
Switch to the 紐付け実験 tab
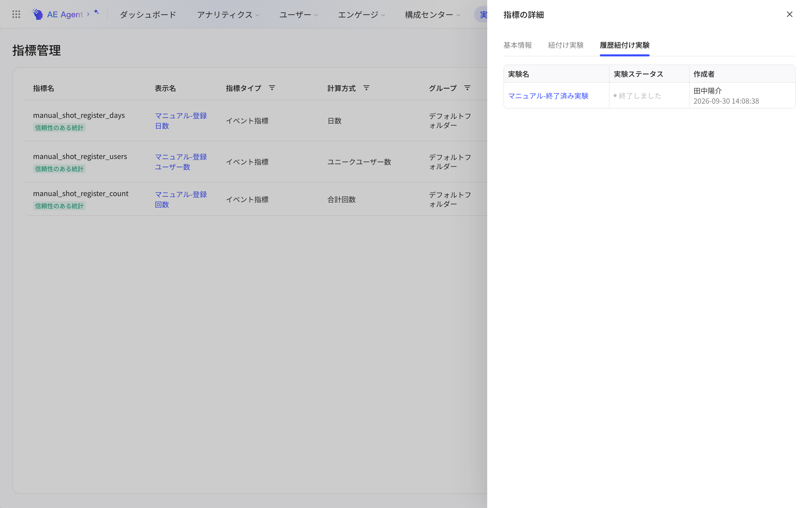[x=566, y=45]
